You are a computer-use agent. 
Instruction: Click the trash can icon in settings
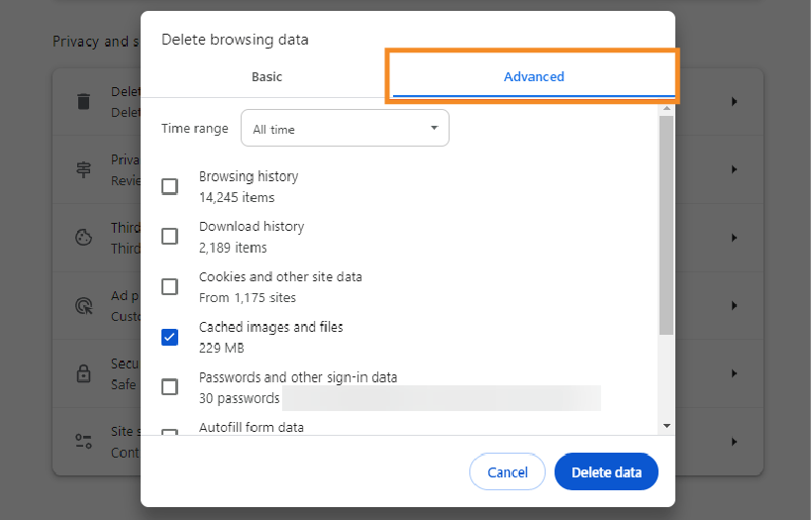point(83,101)
